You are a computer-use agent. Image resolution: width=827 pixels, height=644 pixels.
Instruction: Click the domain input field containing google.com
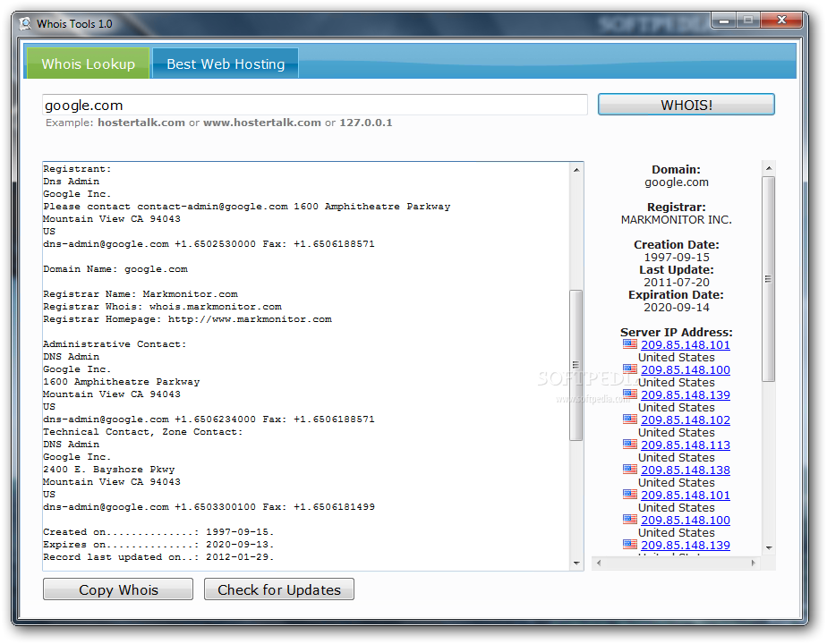tap(314, 105)
